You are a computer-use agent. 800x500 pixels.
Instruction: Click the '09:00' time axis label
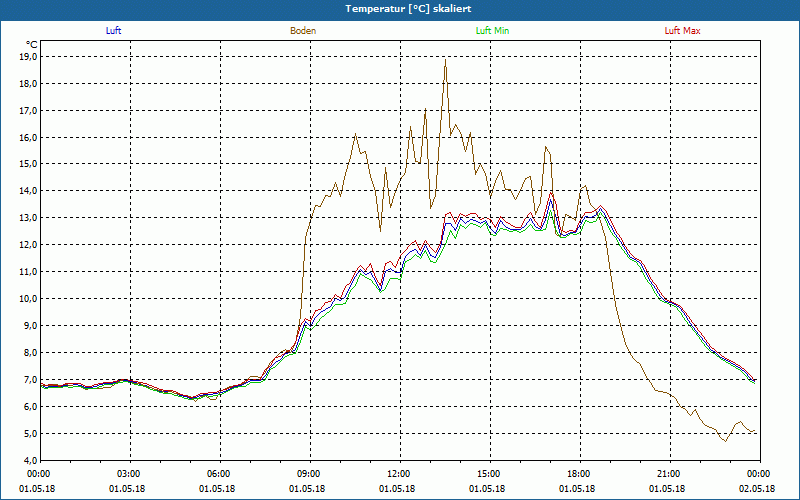310,474
